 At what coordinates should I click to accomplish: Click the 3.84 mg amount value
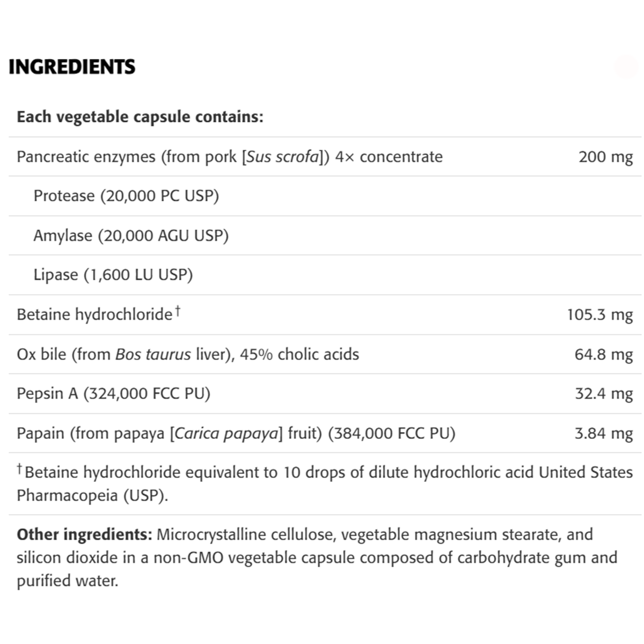click(x=603, y=433)
